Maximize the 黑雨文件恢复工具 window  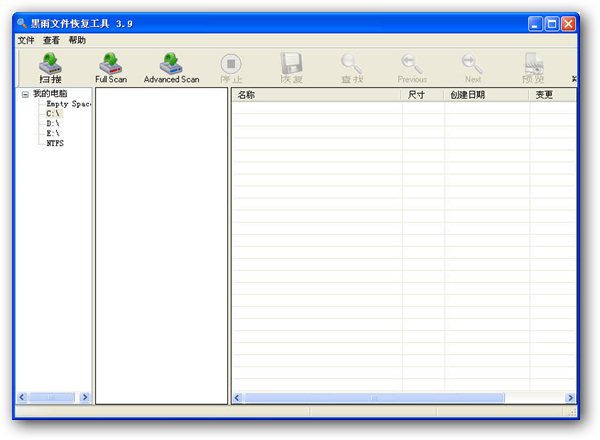point(552,24)
